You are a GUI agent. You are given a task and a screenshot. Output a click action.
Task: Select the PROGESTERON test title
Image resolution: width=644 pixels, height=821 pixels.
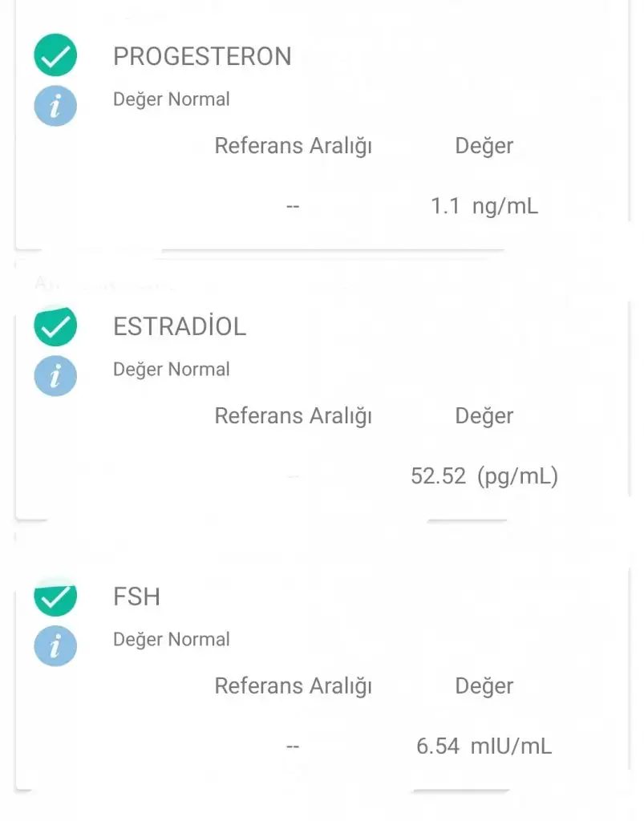(x=202, y=57)
